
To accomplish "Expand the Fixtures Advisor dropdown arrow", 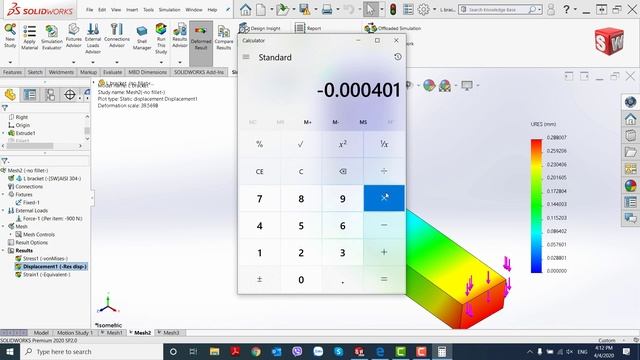I will tap(73, 62).
